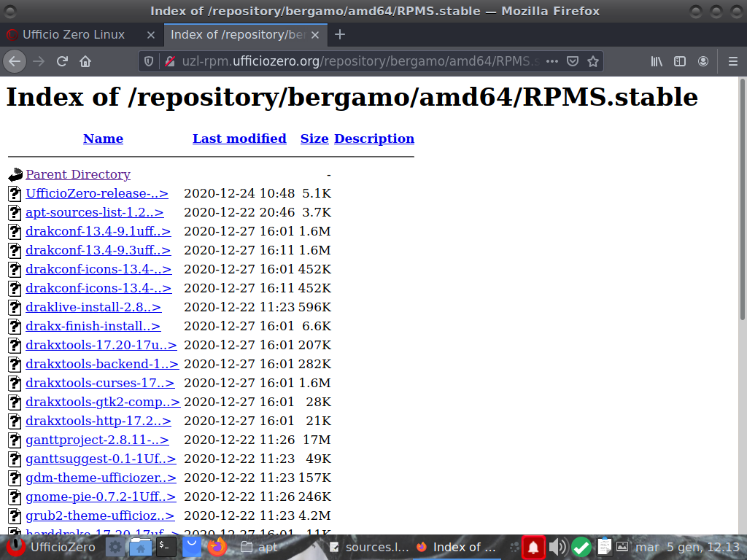Save page to Pocket
Image resolution: width=747 pixels, height=560 pixels.
[x=573, y=62]
